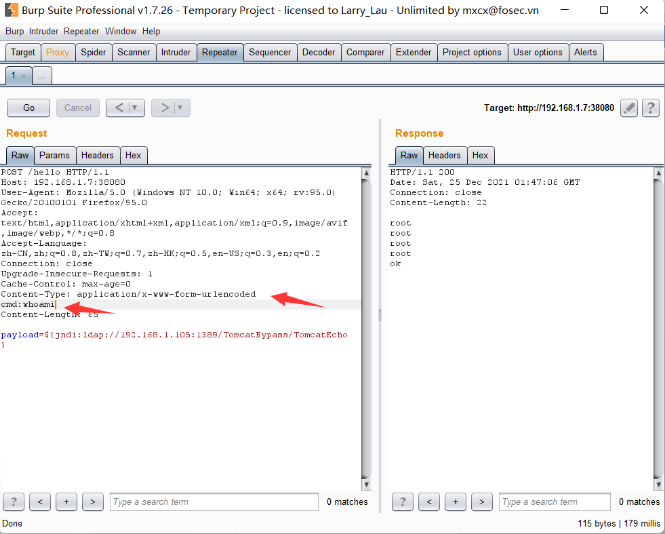Click the request pane scroll-down arrow

[x=366, y=484]
